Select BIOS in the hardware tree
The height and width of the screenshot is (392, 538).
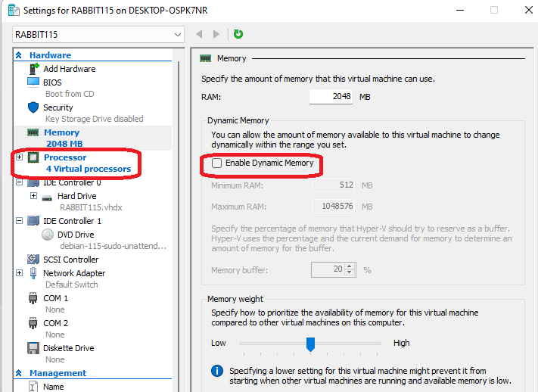[x=52, y=82]
